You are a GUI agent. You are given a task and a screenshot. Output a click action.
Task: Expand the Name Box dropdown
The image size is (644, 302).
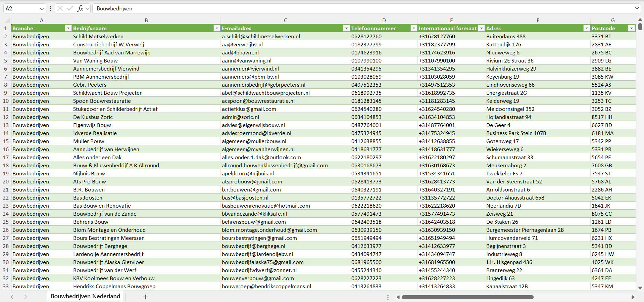tap(42, 9)
